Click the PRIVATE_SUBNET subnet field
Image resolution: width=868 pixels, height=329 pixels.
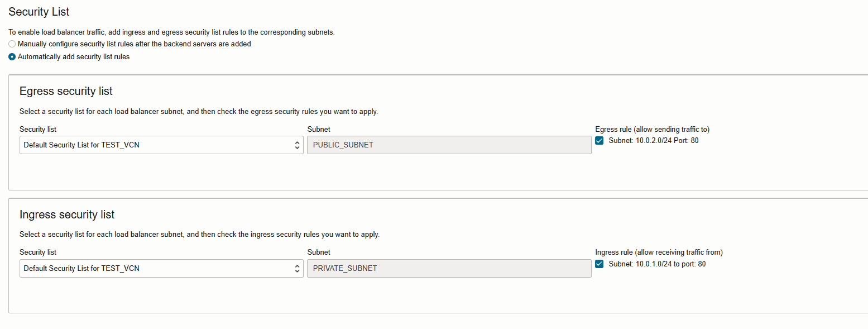(x=449, y=269)
